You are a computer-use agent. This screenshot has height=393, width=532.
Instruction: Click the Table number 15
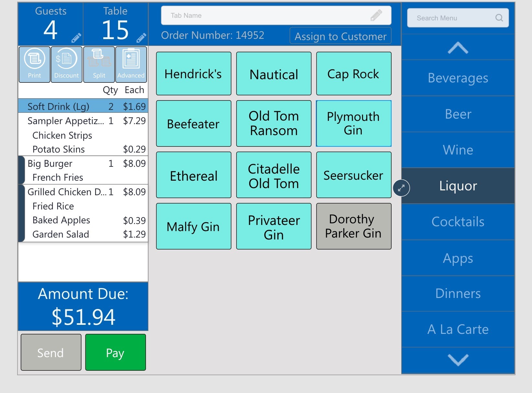tap(115, 30)
